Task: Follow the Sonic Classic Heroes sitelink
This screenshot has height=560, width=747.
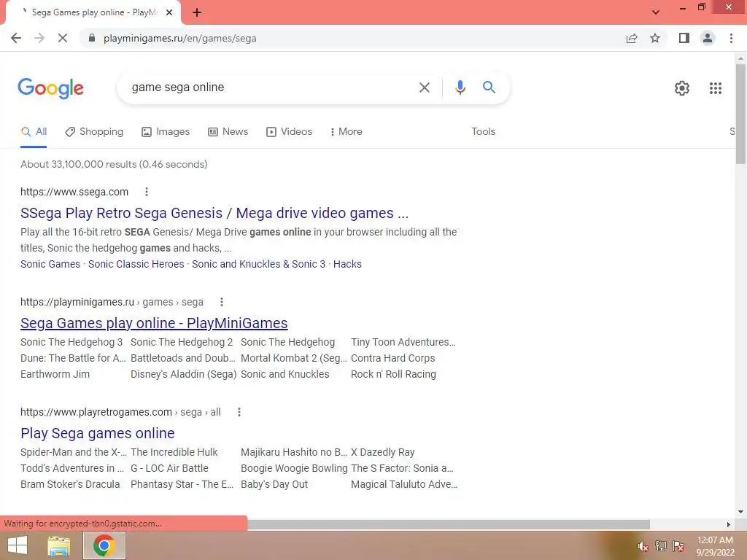Action: (136, 264)
